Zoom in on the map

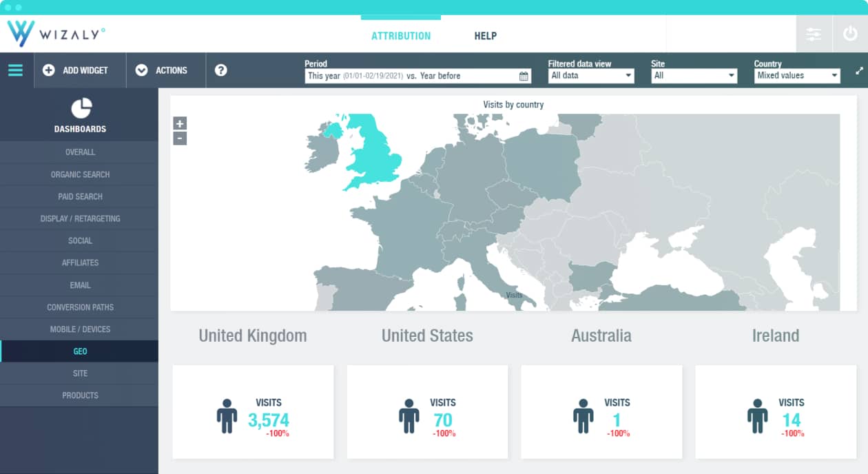coord(180,123)
